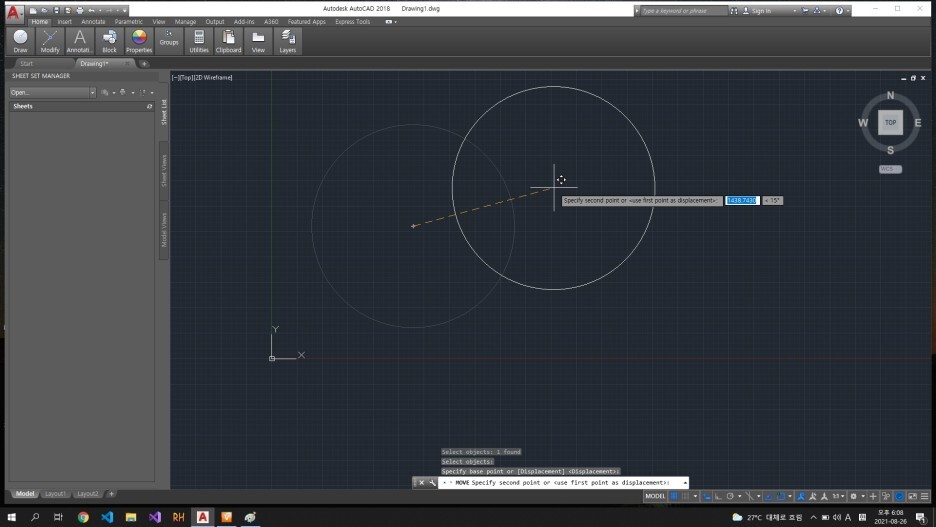Toggle Object Snap Tracking in status bar
This screenshot has width=936, height=527.
coord(768,496)
